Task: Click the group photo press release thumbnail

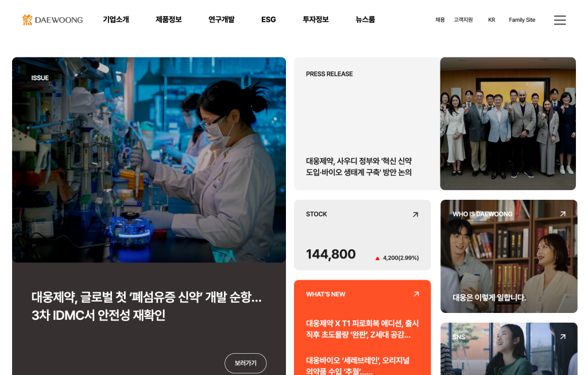Action: (x=508, y=123)
